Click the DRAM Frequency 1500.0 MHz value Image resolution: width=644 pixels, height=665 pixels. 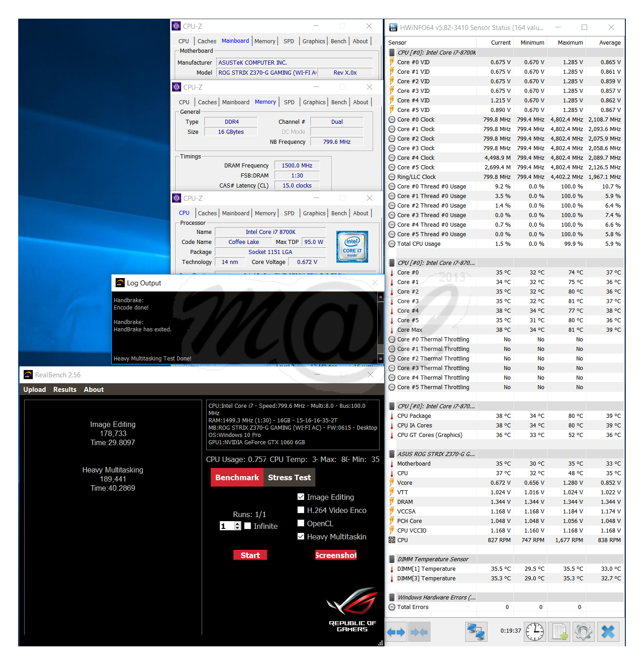tap(297, 165)
